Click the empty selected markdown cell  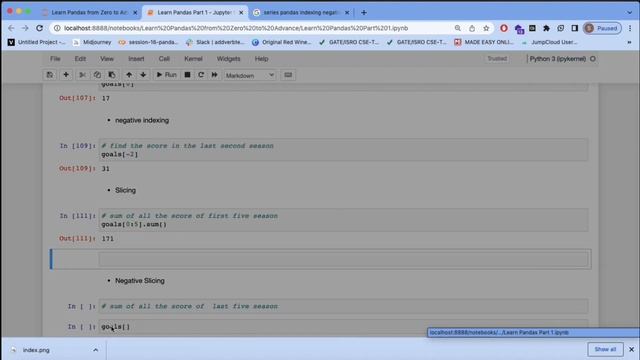coord(343,259)
